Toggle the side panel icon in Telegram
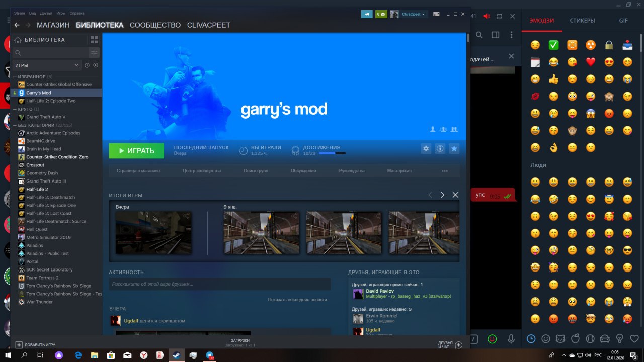The height and width of the screenshot is (362, 644). [496, 35]
